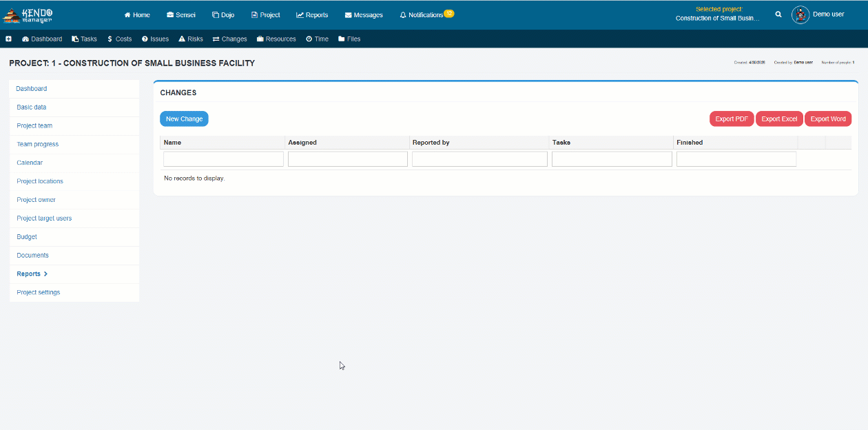Open Files from the project toolbar
The height and width of the screenshot is (430, 868).
coord(349,39)
